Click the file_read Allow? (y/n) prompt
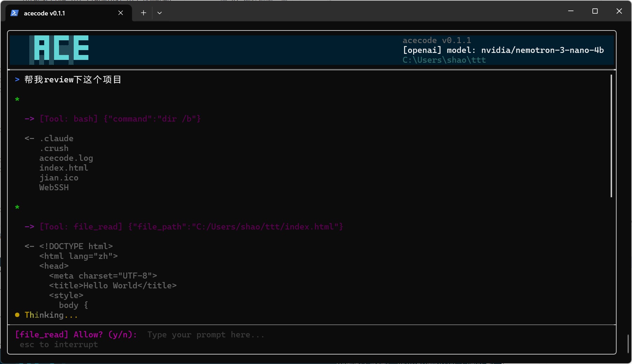The height and width of the screenshot is (364, 632). (x=76, y=335)
